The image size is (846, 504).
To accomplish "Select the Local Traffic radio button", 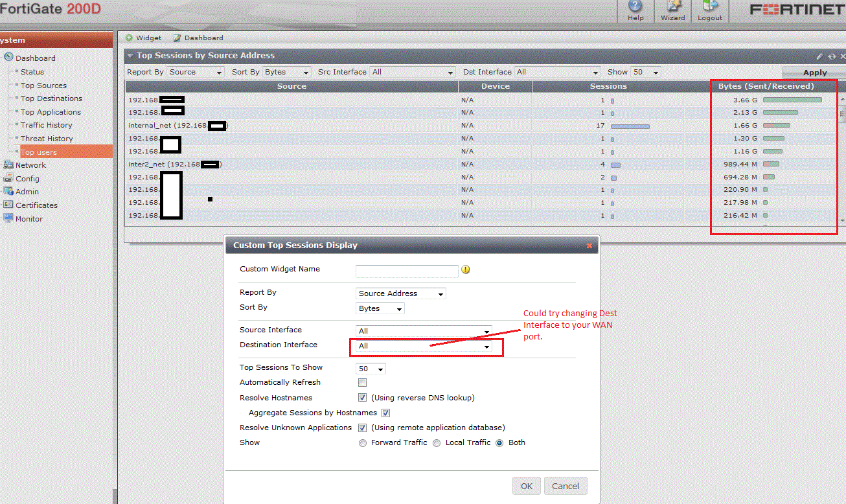I will (437, 443).
